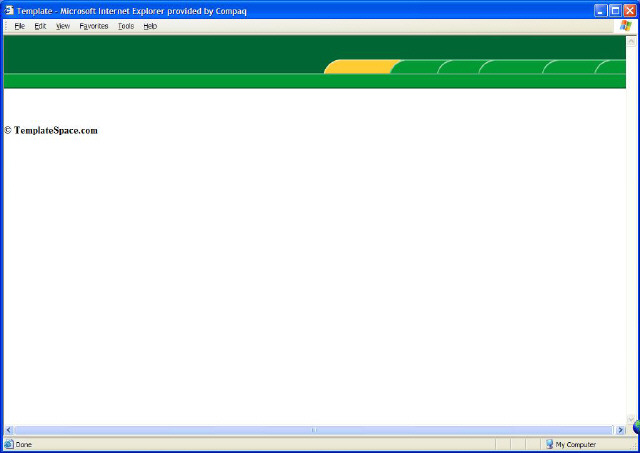Click the My Computer security zone icon
Image resolution: width=640 pixels, height=453 pixels.
coord(550,444)
